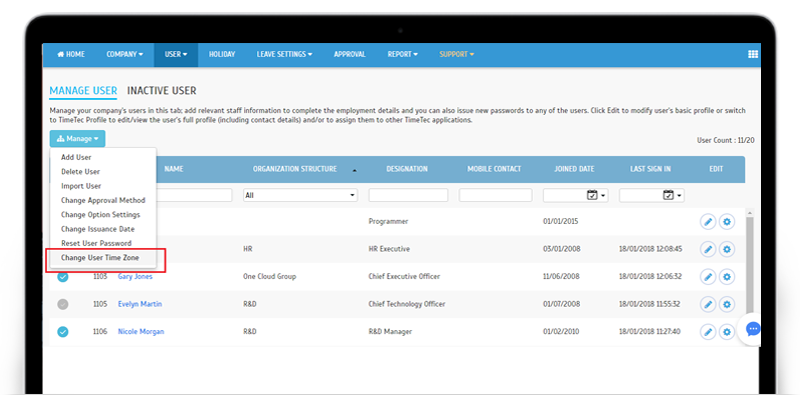Click One Cloud Group organization cell
Image resolution: width=800 pixels, height=395 pixels.
[269, 277]
